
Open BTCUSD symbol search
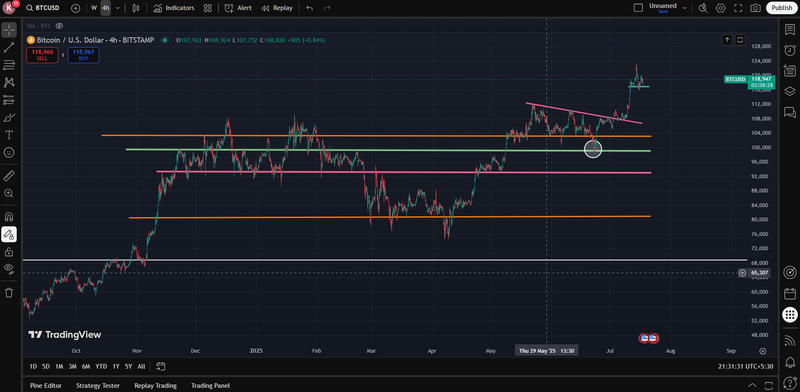43,8
